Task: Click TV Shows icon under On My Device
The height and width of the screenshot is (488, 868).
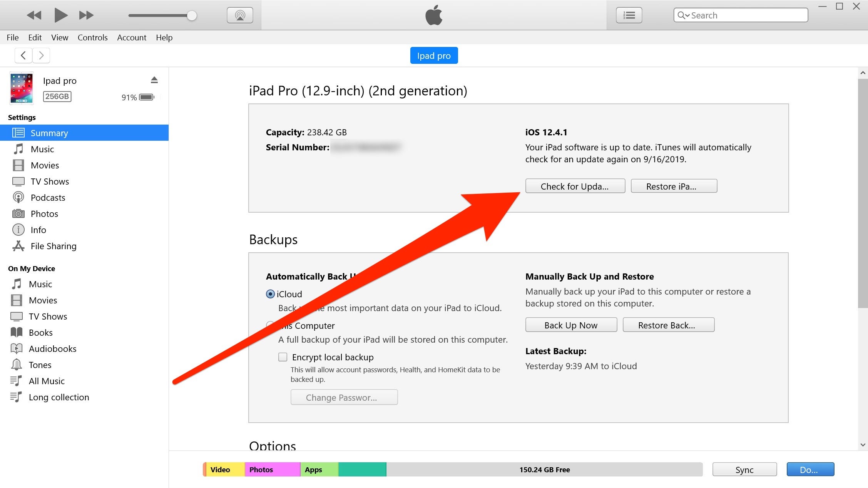Action: tap(17, 316)
